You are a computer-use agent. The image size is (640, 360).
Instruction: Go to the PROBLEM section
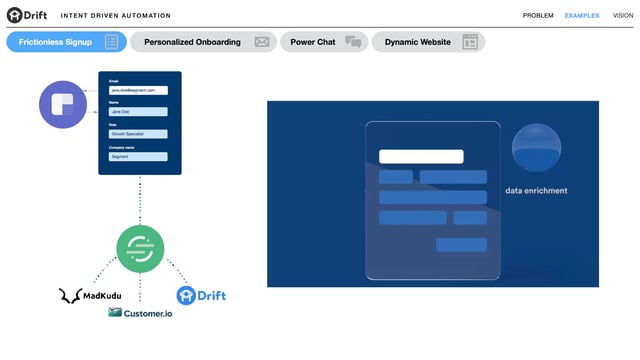tap(538, 16)
